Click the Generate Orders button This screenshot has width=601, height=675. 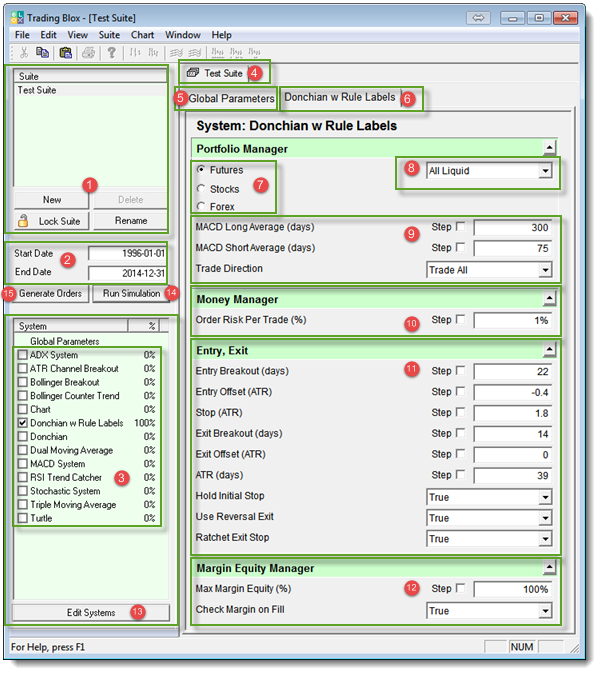(x=50, y=294)
